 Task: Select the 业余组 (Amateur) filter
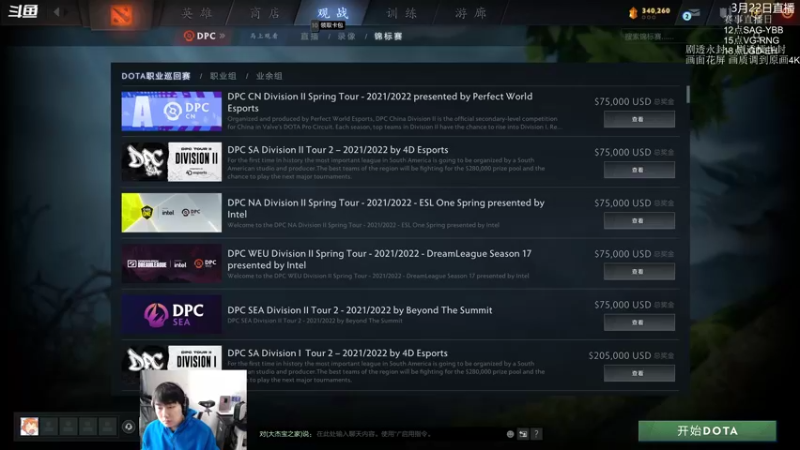269,76
